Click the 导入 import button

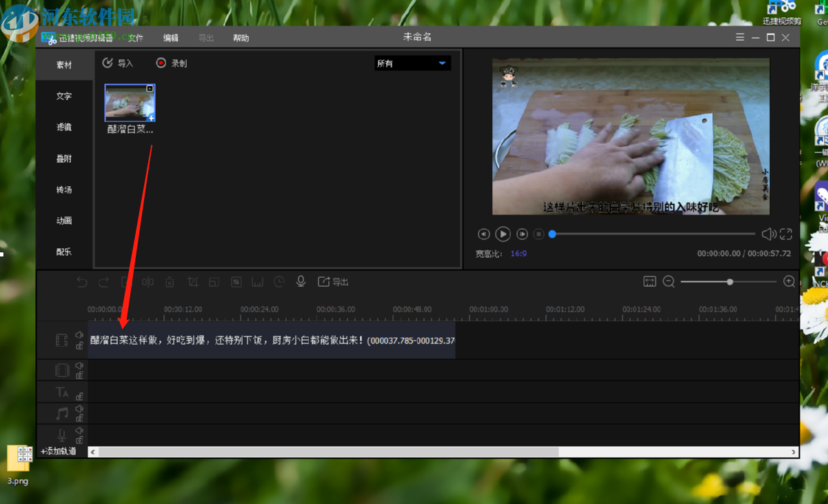(x=118, y=63)
